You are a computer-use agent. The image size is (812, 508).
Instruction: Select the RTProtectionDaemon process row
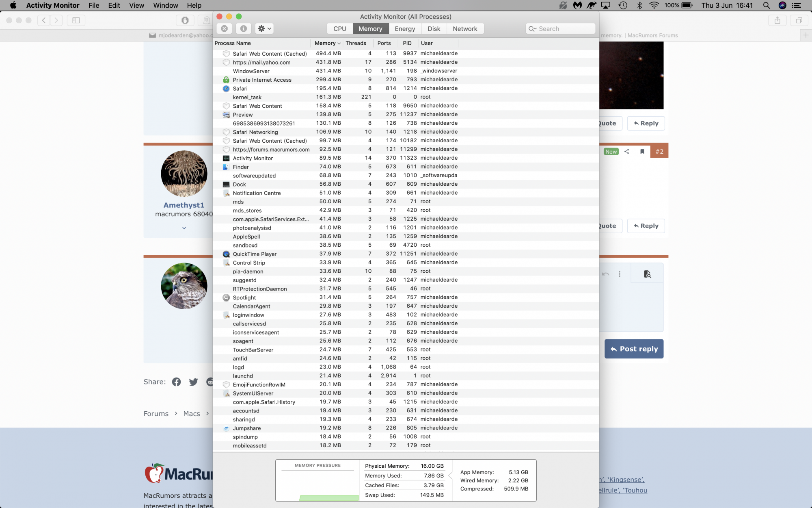[406, 289]
